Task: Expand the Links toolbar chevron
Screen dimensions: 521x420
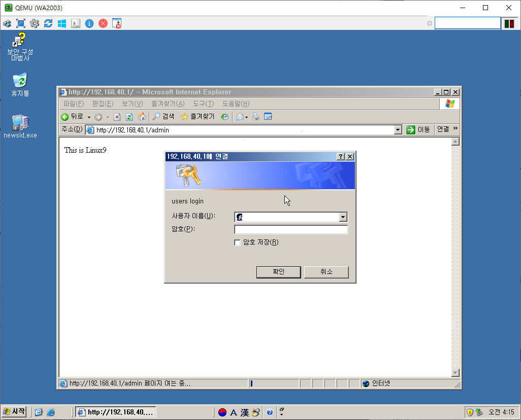Action: (455, 128)
